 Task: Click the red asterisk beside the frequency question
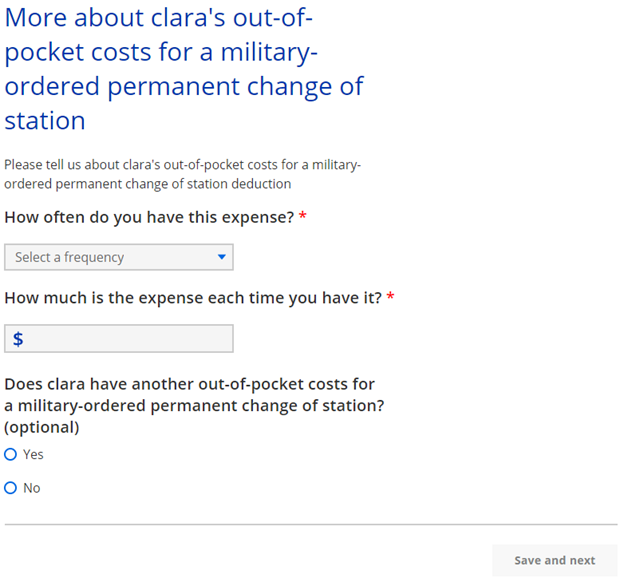click(x=302, y=216)
